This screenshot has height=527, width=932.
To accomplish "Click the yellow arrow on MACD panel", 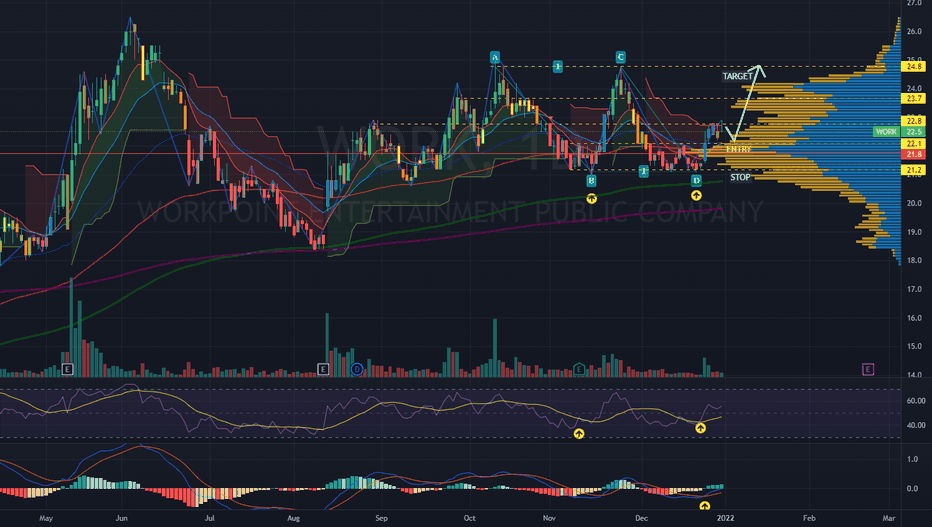I will pyautogui.click(x=704, y=506).
